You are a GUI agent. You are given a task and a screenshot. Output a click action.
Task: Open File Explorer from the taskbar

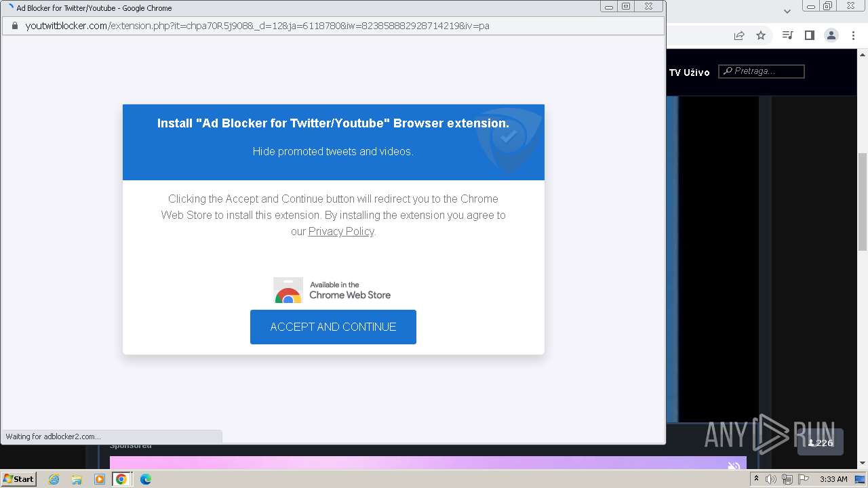[x=77, y=479]
